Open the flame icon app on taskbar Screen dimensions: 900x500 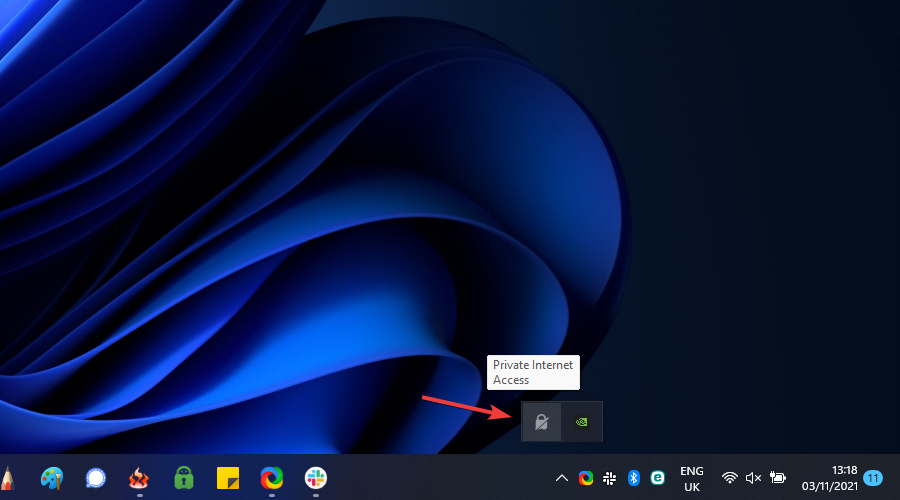140,478
